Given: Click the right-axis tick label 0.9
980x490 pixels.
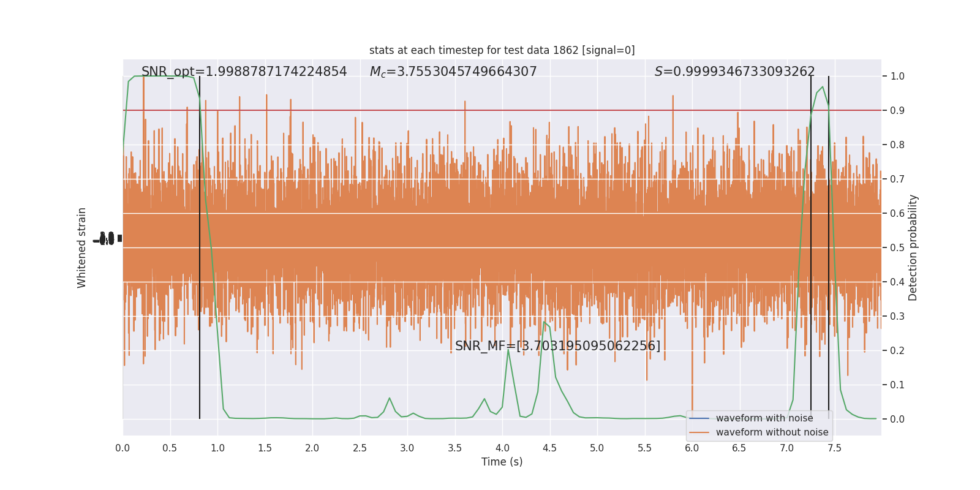Looking at the screenshot, I should (897, 110).
